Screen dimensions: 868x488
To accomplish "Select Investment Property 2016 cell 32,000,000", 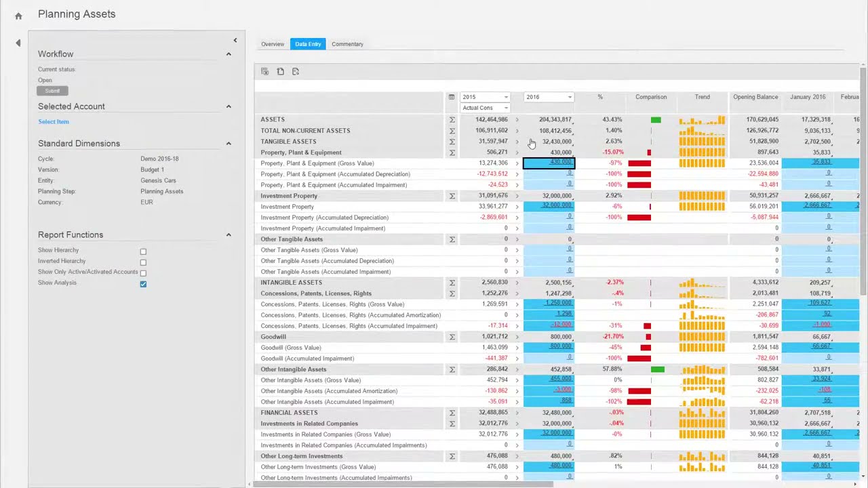I will click(x=549, y=207).
